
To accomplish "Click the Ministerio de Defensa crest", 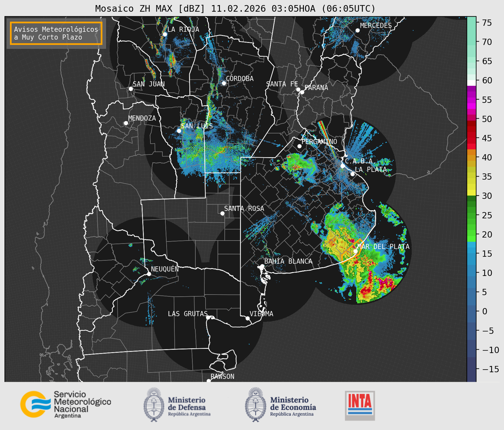I will click(x=154, y=405).
